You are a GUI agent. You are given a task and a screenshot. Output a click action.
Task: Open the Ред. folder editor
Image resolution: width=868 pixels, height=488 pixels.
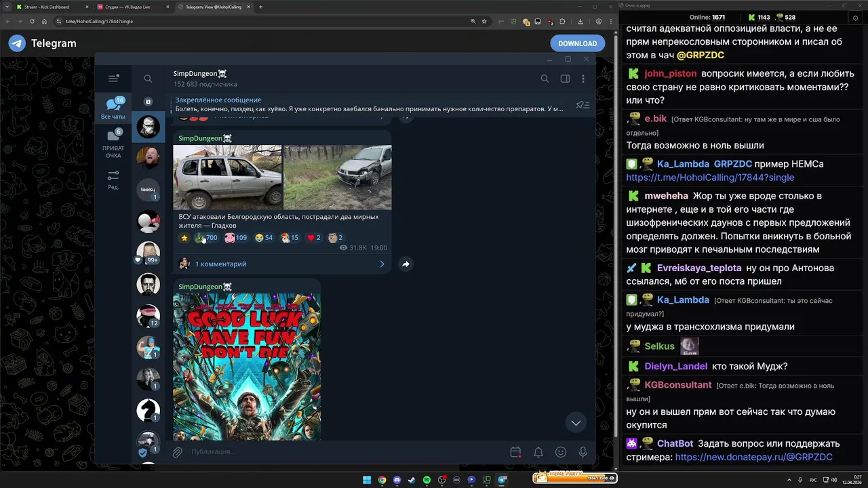tap(113, 180)
